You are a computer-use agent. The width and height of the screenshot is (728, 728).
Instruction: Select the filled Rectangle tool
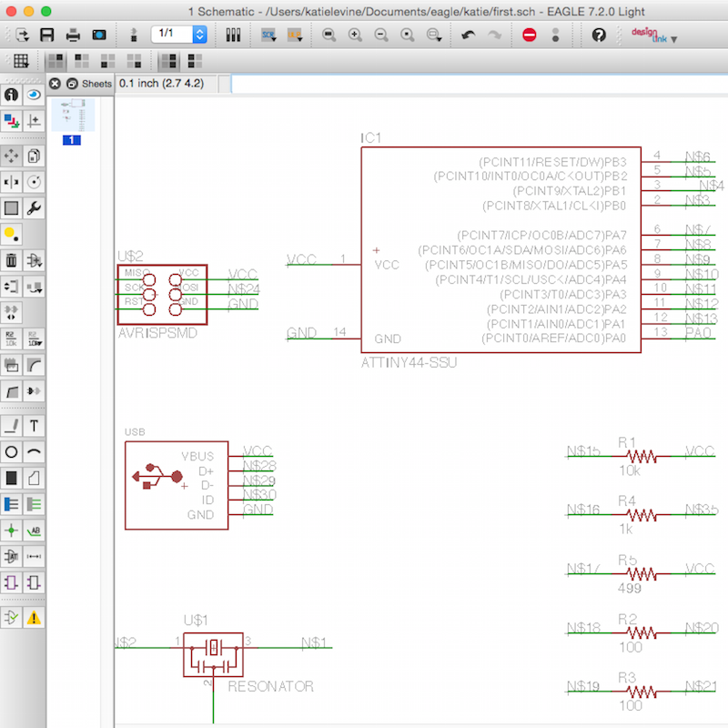(x=11, y=478)
